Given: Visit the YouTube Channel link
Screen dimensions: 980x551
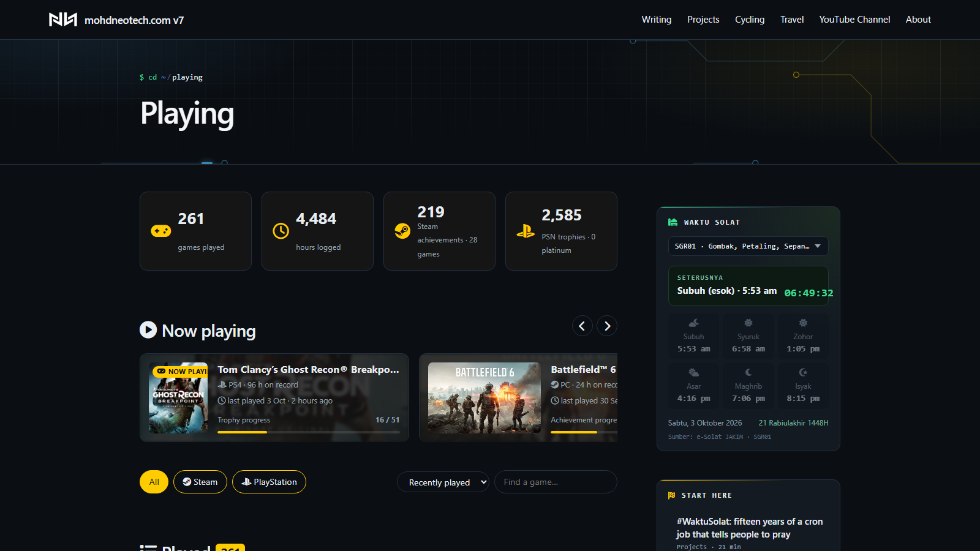Looking at the screenshot, I should pos(854,20).
